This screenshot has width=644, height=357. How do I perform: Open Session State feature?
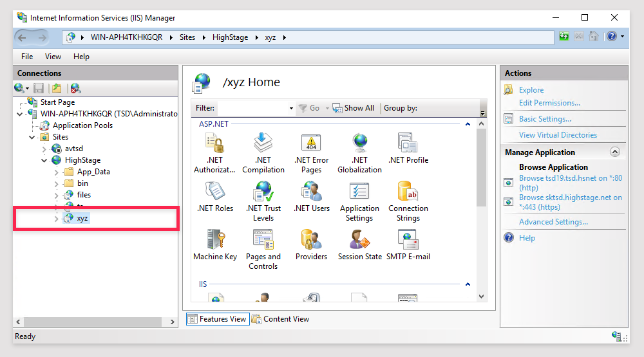(x=360, y=245)
